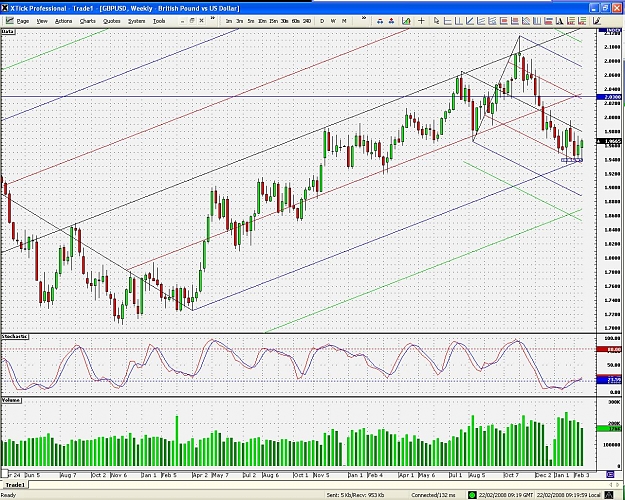
Task: Open the Charts menu
Action: 87,21
